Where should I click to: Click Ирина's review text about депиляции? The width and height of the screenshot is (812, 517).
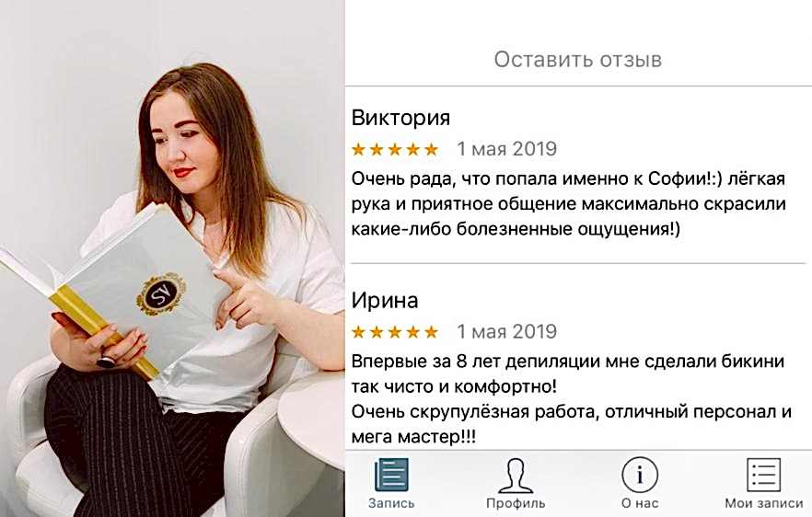tap(572, 399)
